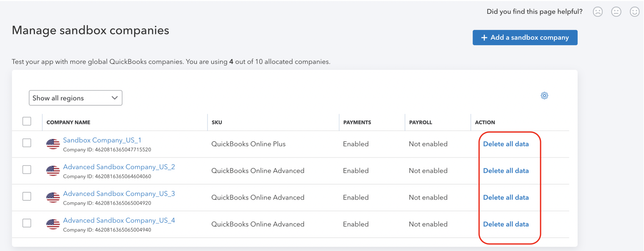Open Advanced Sandbox Company_US_2 link
The width and height of the screenshot is (644, 251).
(x=119, y=167)
